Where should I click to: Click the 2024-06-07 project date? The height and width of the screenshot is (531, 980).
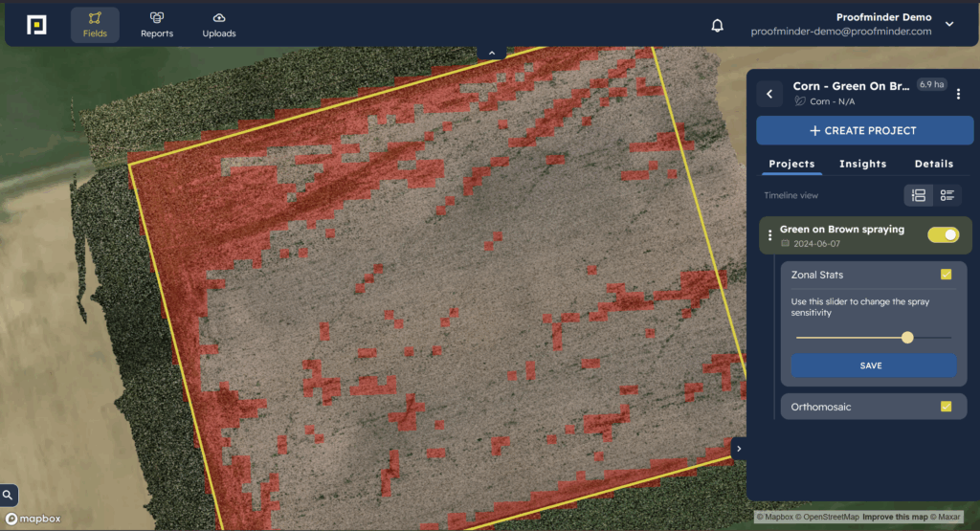point(816,244)
